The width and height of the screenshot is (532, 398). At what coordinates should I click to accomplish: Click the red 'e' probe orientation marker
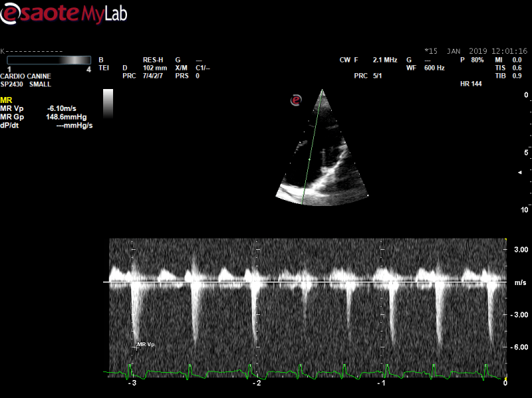pos(297,100)
